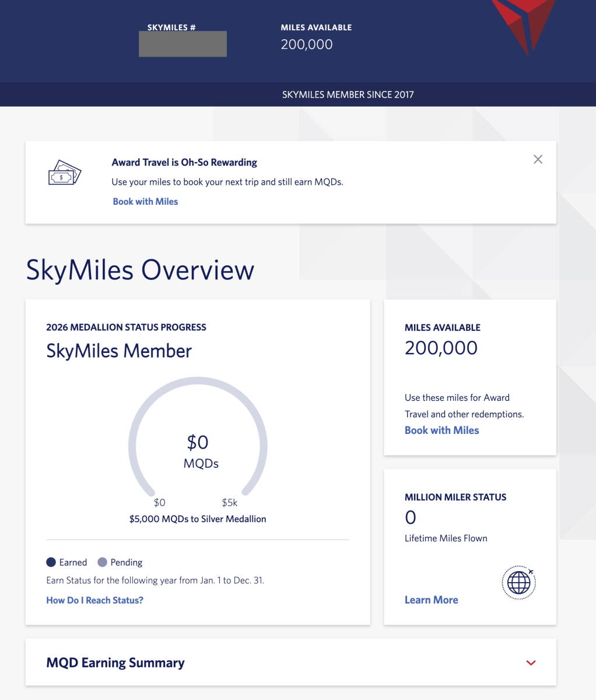
Task: Click $5,000 MQDs to Silver Medallion text
Action: coord(198,519)
